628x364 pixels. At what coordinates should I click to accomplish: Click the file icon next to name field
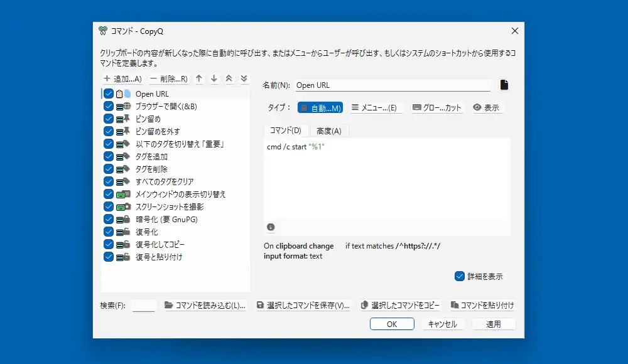pos(504,85)
